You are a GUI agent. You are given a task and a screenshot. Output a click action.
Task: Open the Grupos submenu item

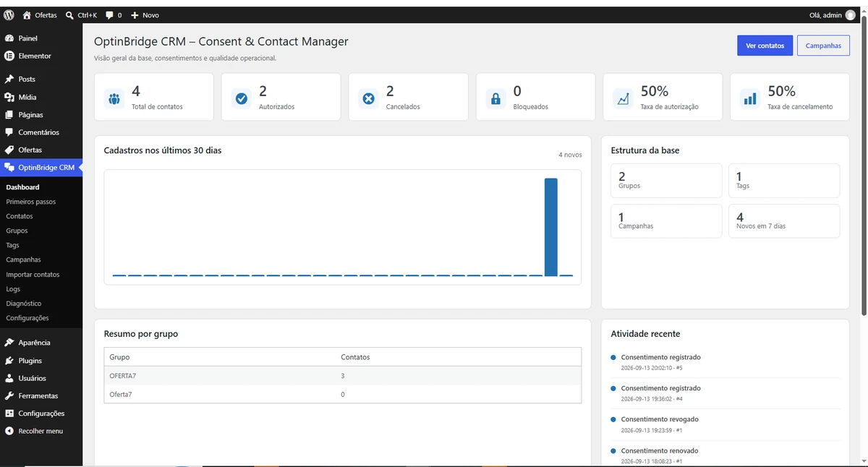click(17, 231)
